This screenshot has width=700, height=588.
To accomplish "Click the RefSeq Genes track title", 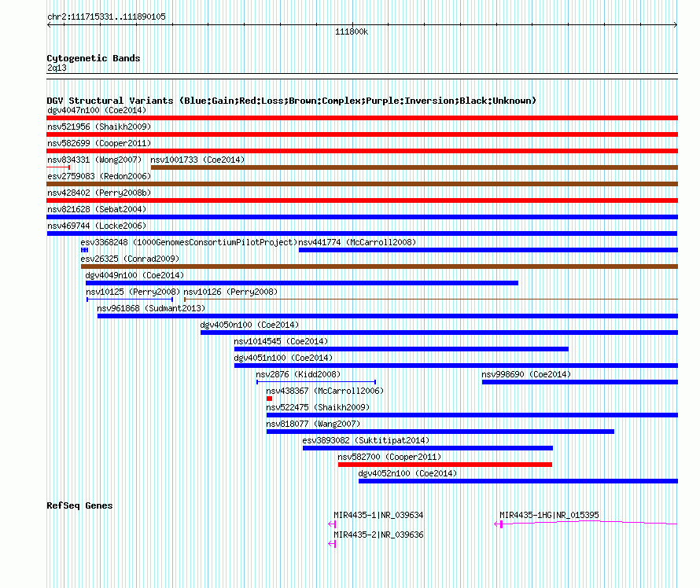I will [79, 505].
